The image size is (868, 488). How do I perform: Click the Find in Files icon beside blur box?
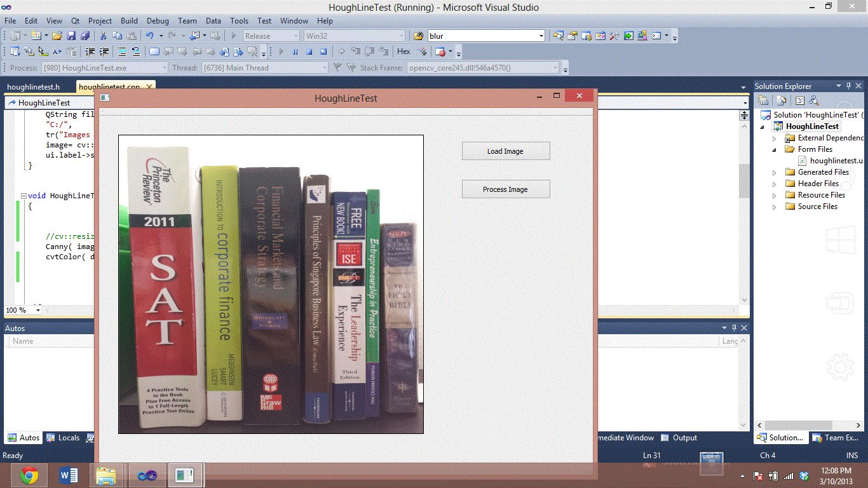click(x=419, y=36)
